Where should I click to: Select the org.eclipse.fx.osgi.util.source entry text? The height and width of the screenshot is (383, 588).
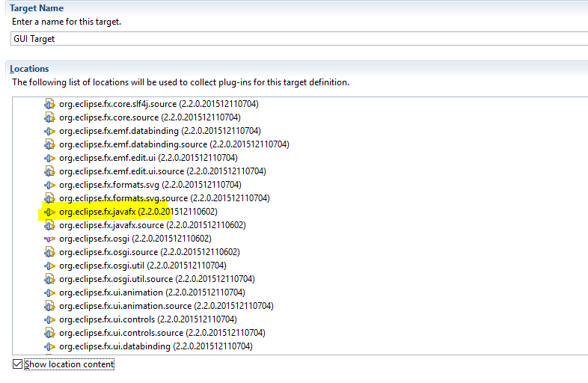coord(157,279)
